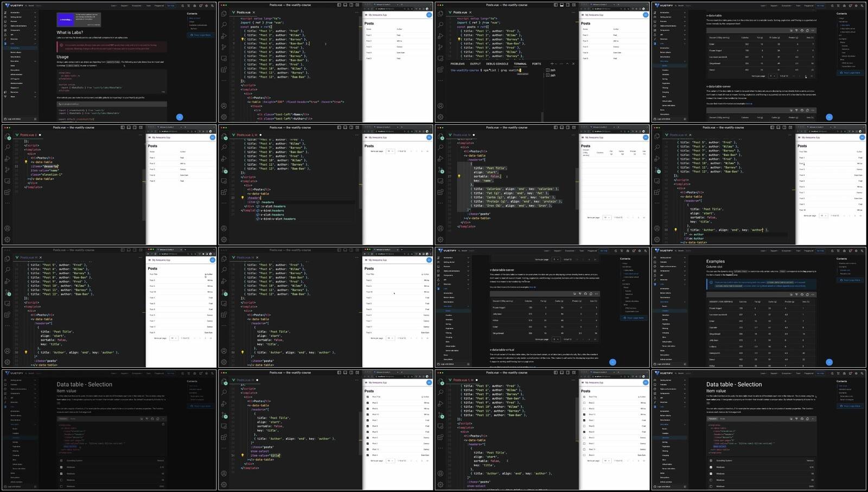Open Search icon in the v-table thead code frame
Screen dimensions: 868x492
pyautogui.click(x=224, y=24)
